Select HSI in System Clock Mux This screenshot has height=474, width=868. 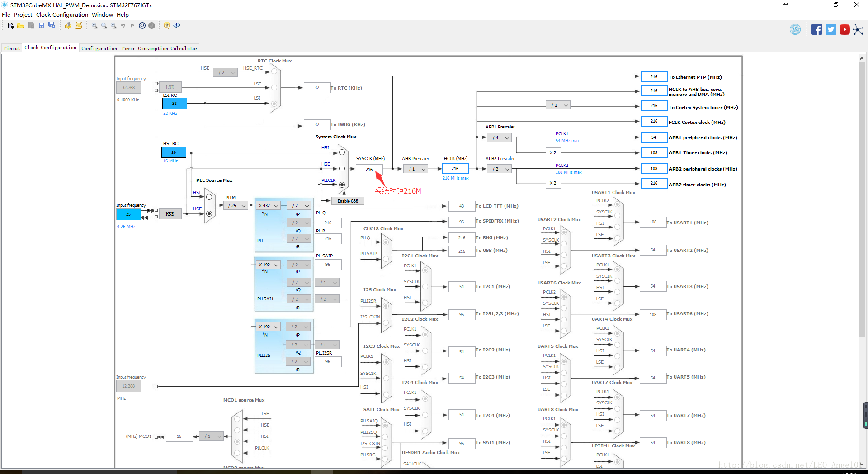pyautogui.click(x=342, y=152)
